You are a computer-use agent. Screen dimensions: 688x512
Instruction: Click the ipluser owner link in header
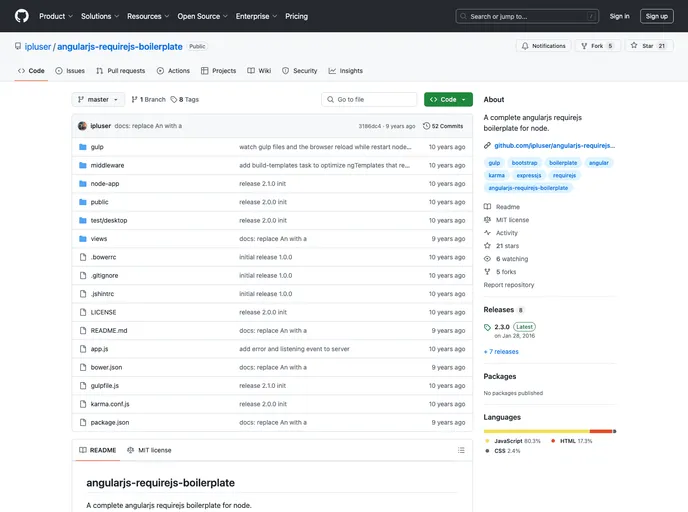38,47
